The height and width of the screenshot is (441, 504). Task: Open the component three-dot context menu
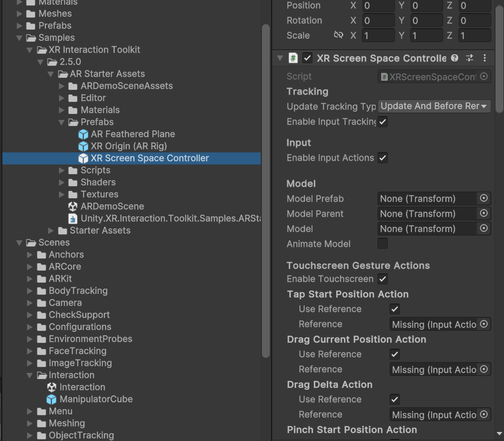485,58
